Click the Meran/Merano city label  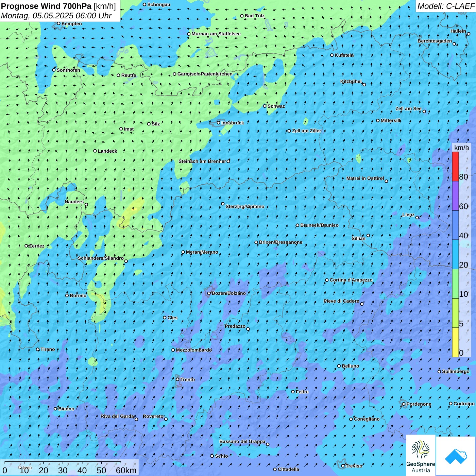coord(202,252)
